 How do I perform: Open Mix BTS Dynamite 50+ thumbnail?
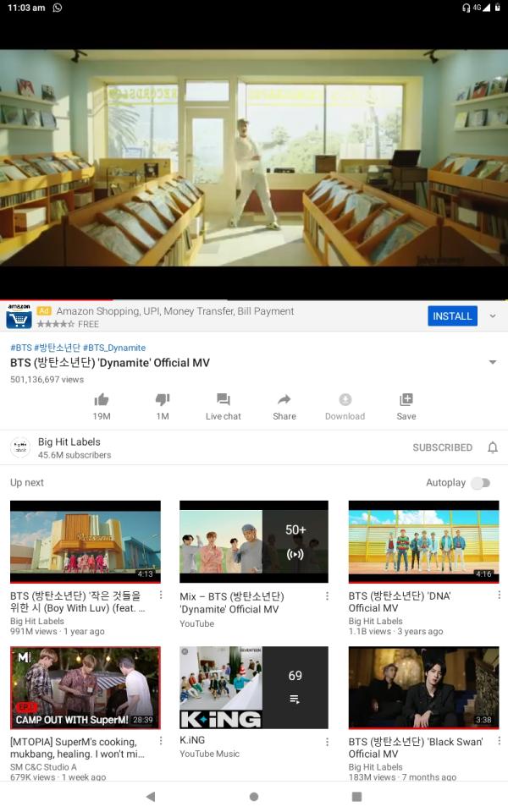(x=254, y=541)
